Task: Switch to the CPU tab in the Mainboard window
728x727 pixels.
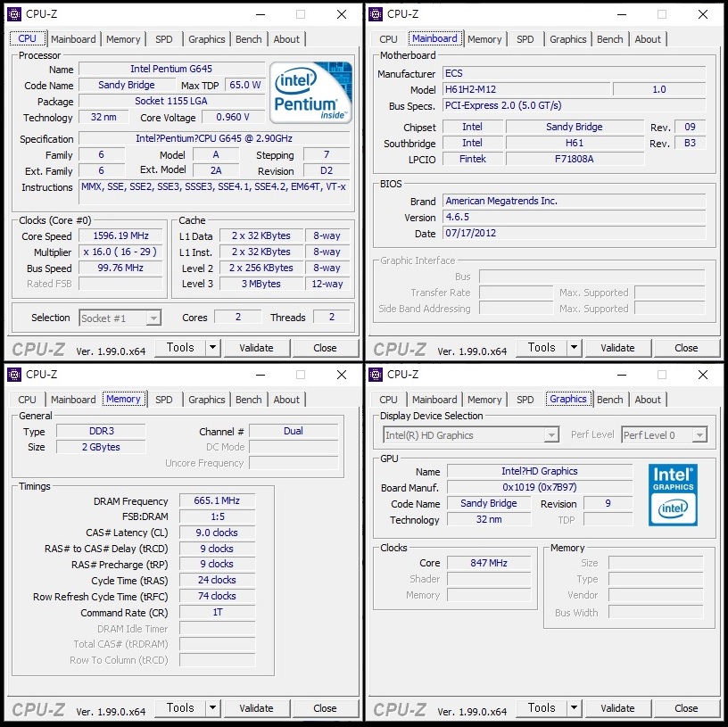Action: point(388,39)
